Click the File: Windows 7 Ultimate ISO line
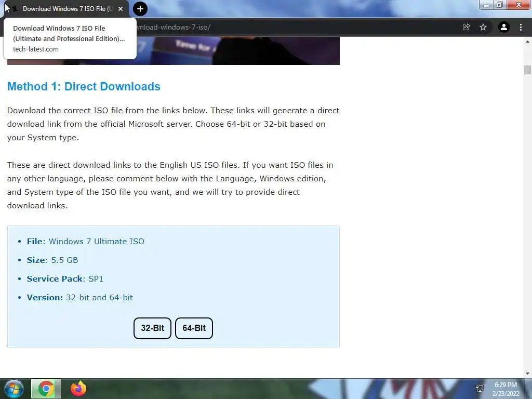 (86, 241)
